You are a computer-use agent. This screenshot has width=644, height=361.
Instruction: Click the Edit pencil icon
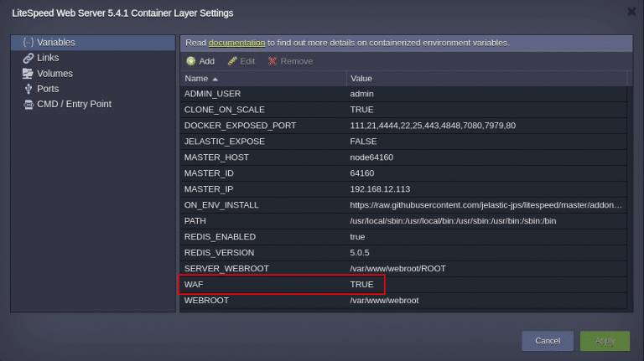point(232,61)
